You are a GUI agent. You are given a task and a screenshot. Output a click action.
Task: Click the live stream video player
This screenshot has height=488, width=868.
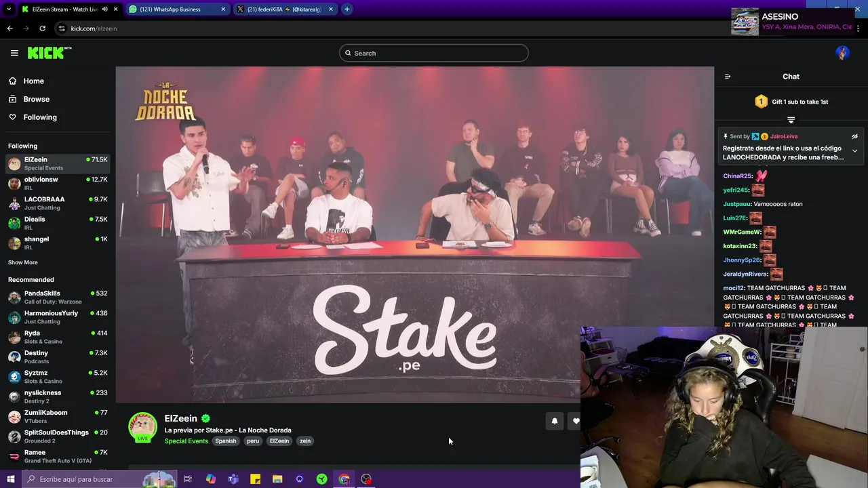point(414,234)
